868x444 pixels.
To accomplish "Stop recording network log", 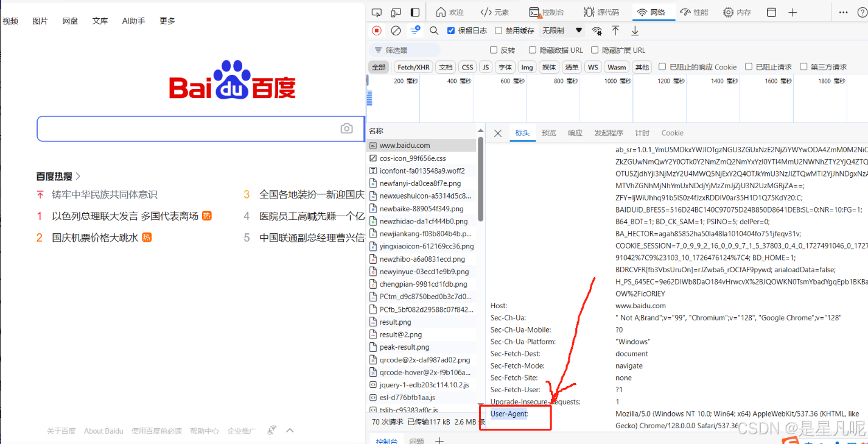I will [x=377, y=30].
